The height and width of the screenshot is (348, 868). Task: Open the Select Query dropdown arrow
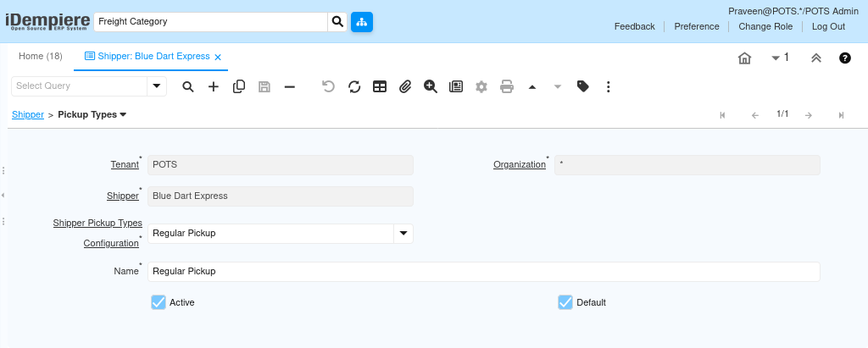coord(157,86)
